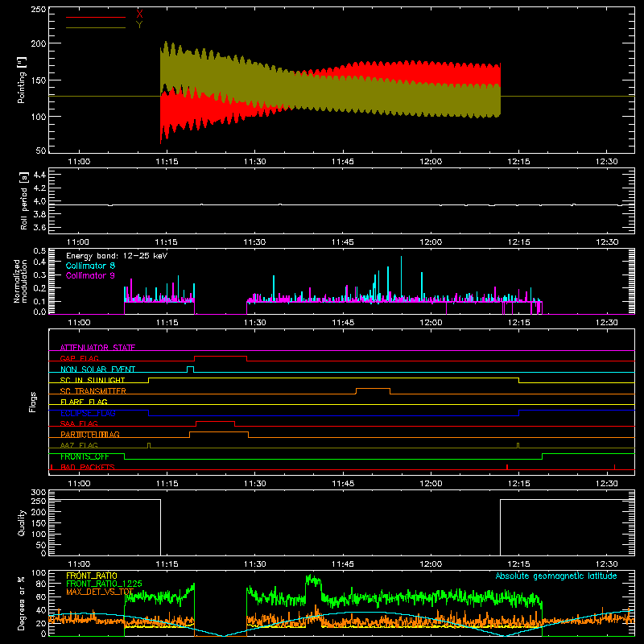644x644 pixels.
Task: Select the ECLIPSE_FLAG label
Action: coord(88,413)
